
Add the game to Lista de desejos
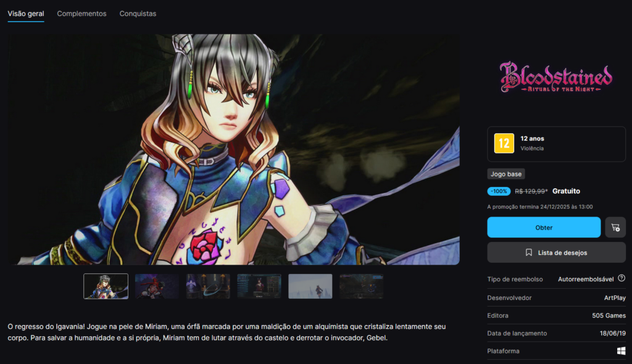556,252
